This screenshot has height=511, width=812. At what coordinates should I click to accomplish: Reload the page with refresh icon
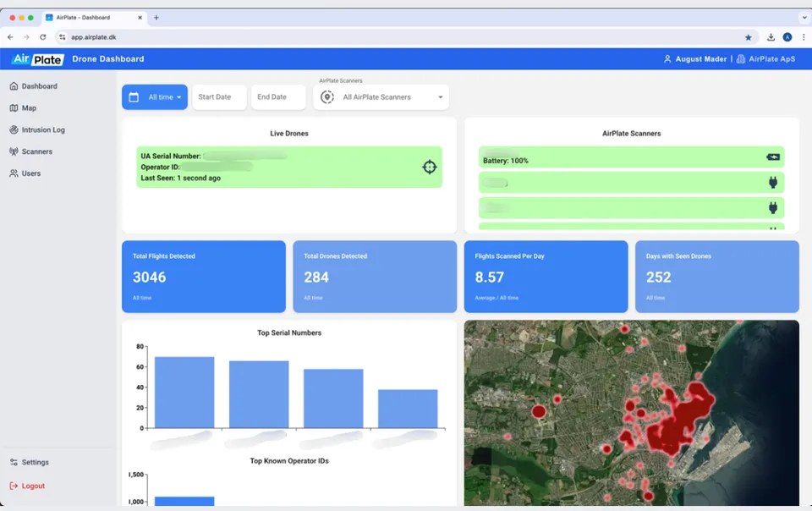click(43, 37)
